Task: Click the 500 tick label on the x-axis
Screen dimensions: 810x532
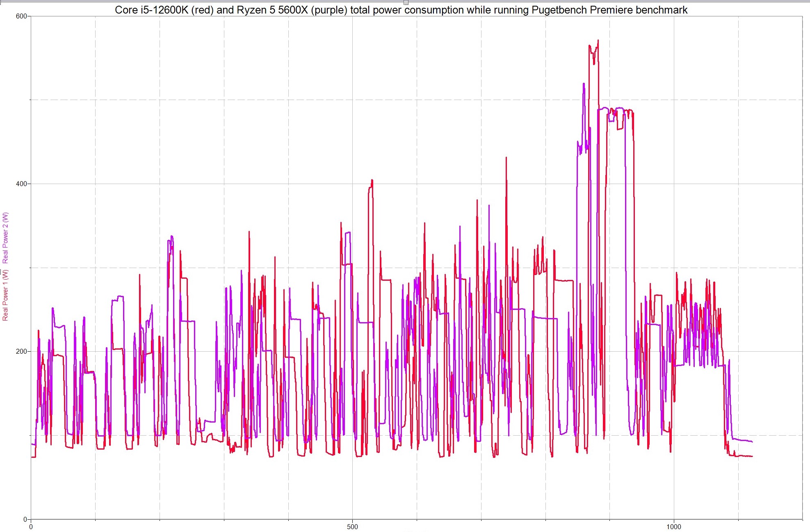Action: point(352,527)
